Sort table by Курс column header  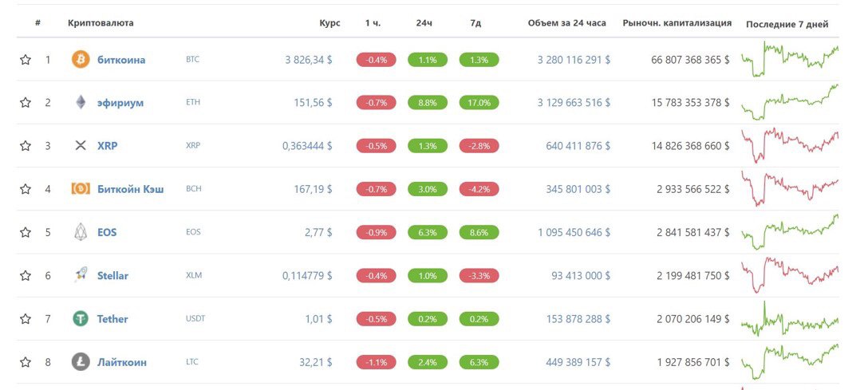tap(329, 23)
